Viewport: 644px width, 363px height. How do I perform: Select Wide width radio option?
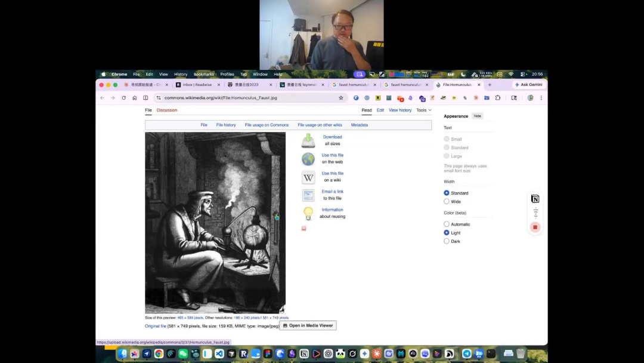pos(447,201)
